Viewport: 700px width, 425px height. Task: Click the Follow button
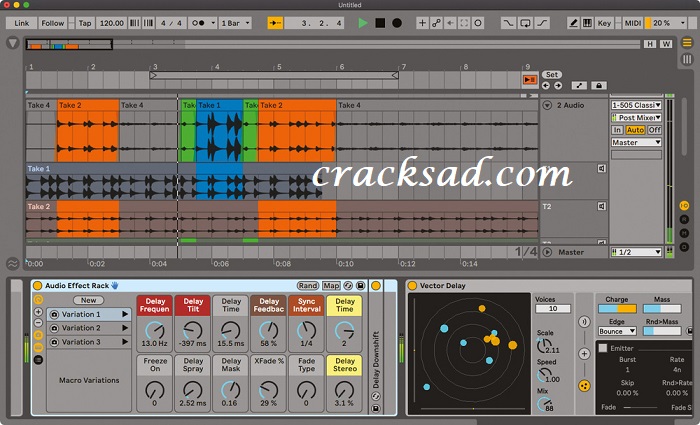tap(53, 23)
